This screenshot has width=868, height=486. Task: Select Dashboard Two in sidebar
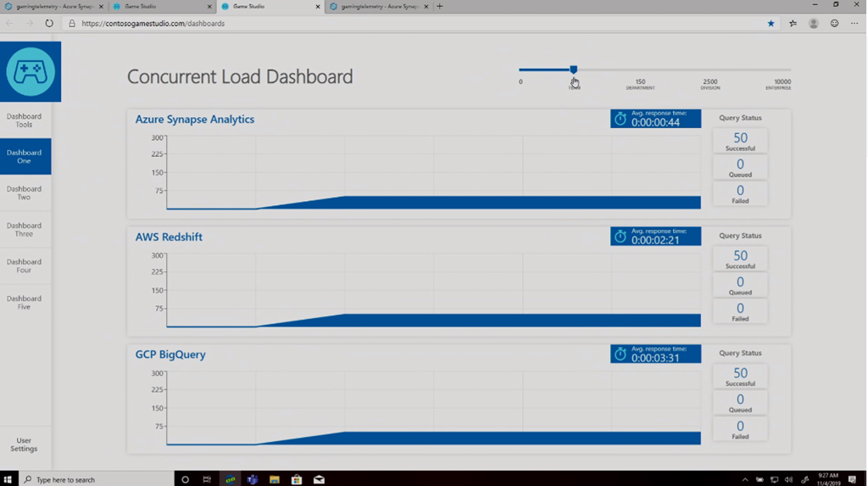pos(25,193)
